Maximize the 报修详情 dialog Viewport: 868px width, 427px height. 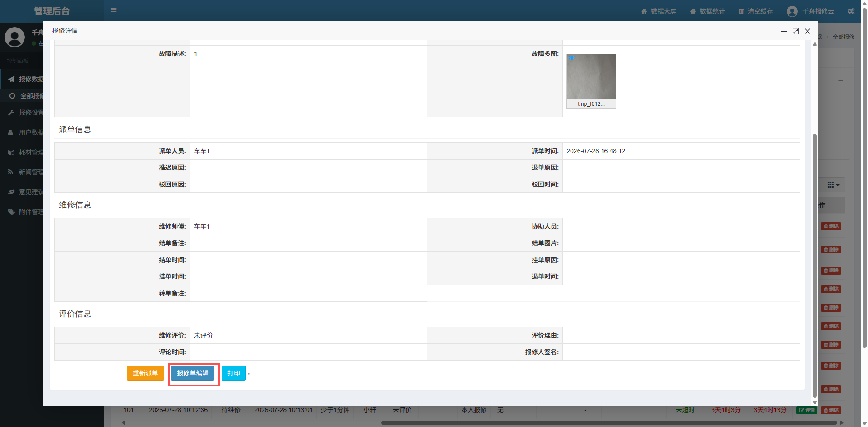[796, 31]
